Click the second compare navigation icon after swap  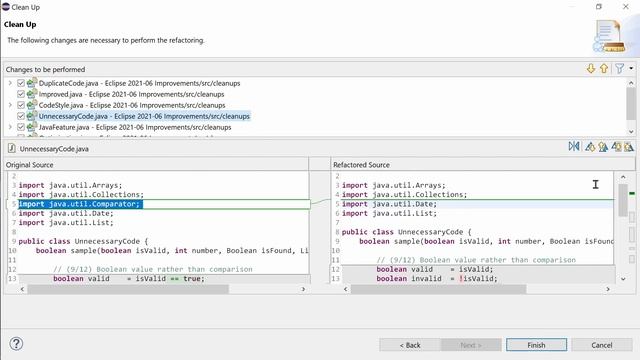point(603,147)
